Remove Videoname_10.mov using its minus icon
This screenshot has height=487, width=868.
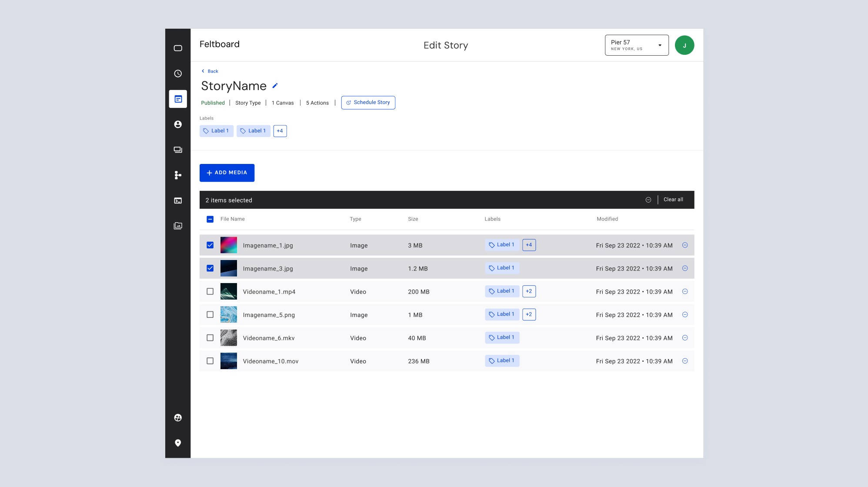685,361
